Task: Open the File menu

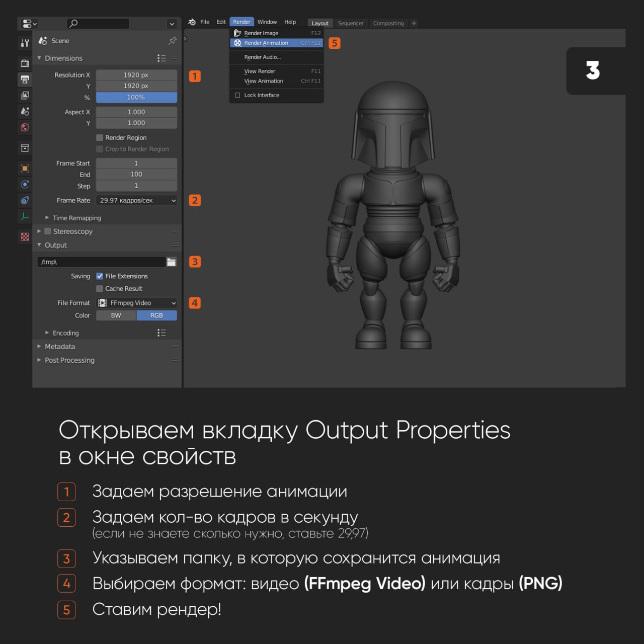Action: [205, 22]
